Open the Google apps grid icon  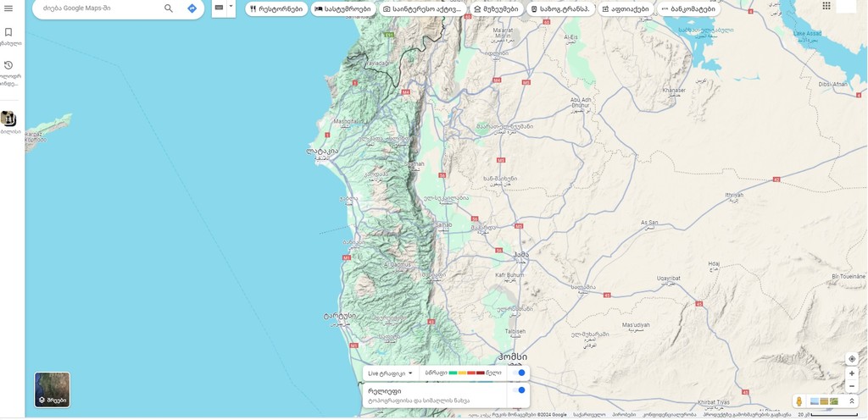[x=826, y=6]
